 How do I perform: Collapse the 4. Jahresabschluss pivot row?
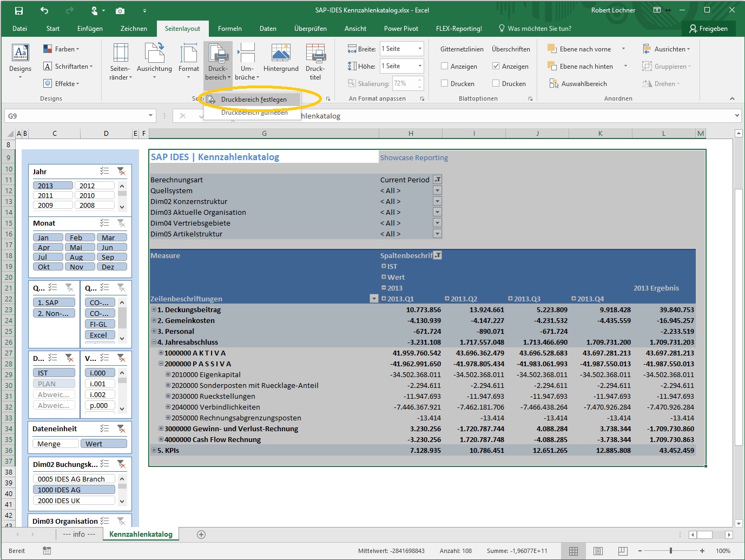point(154,342)
